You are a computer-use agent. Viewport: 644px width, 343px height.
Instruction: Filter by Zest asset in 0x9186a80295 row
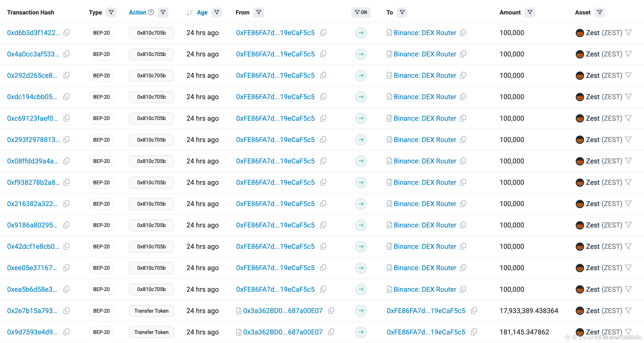[x=628, y=225]
